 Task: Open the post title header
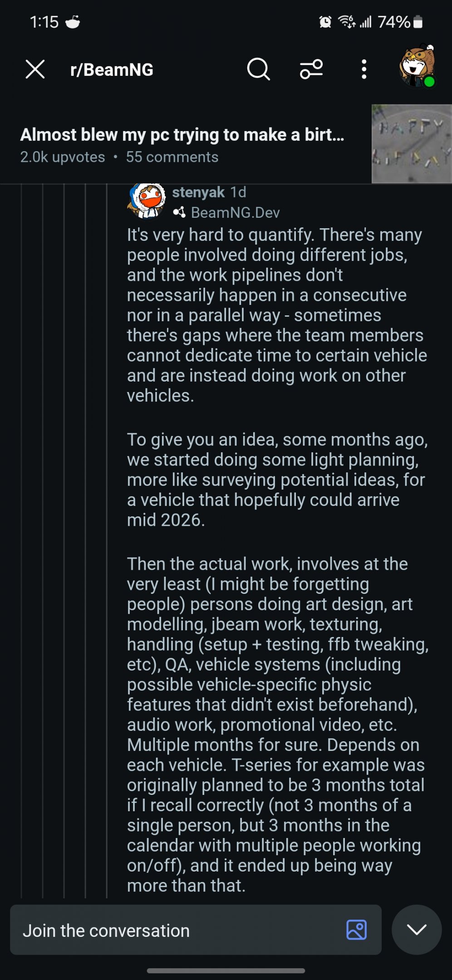coord(182,135)
